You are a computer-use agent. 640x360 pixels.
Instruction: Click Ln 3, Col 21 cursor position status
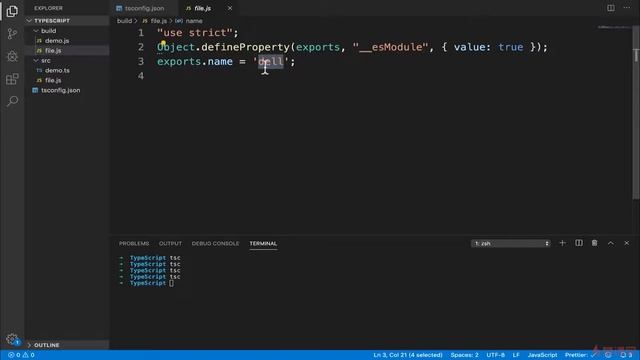click(408, 355)
